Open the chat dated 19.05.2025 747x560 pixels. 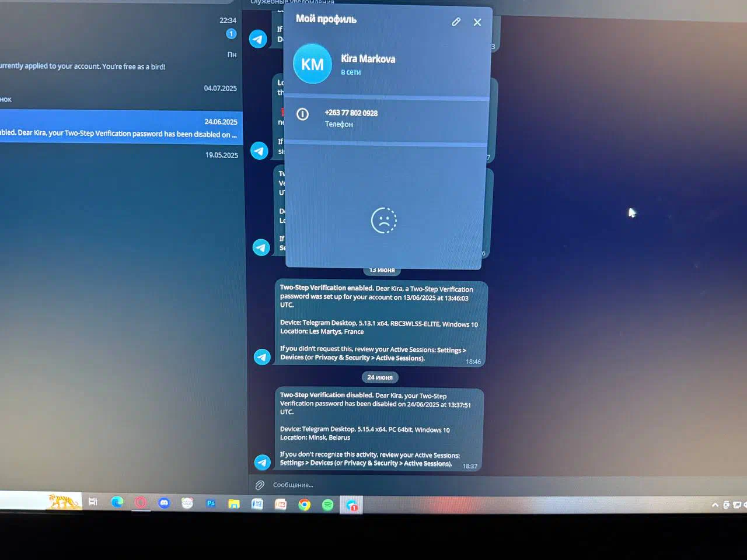coord(121,160)
